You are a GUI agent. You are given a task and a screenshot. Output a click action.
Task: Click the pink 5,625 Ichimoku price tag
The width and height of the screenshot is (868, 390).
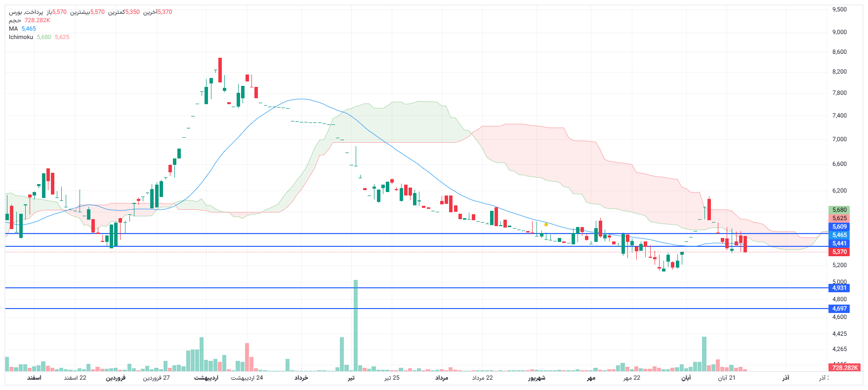point(839,218)
